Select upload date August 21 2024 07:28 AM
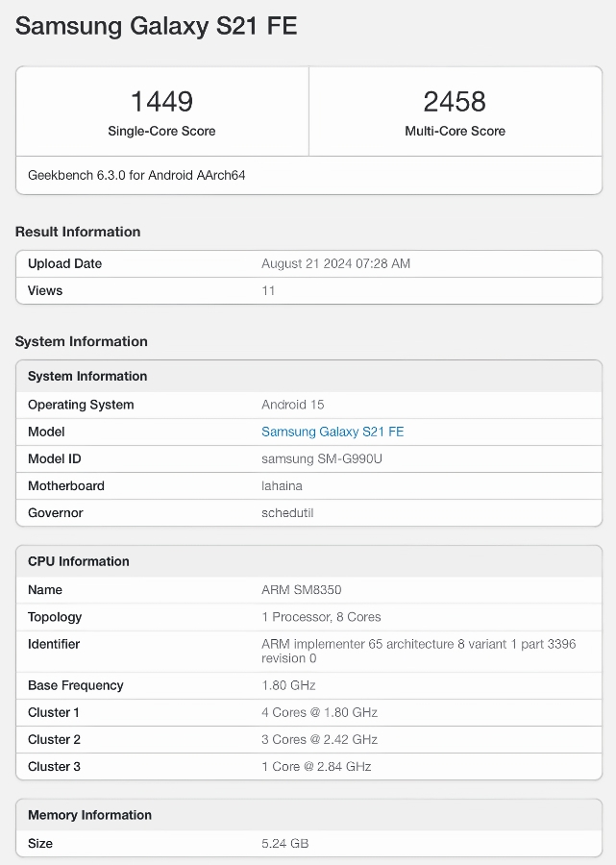The image size is (616, 865). [x=335, y=263]
